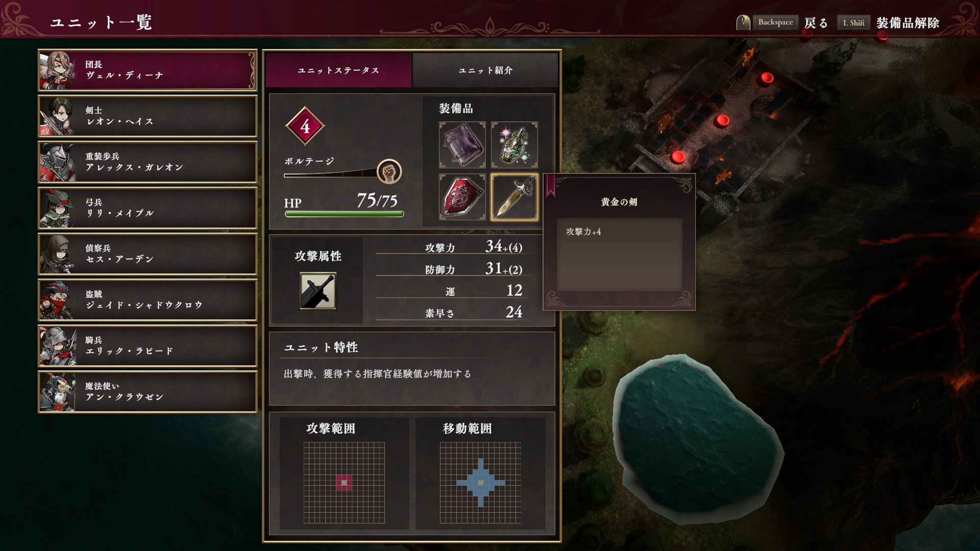
Task: Click the Backspace 戻る button
Action: pyautogui.click(x=791, y=22)
